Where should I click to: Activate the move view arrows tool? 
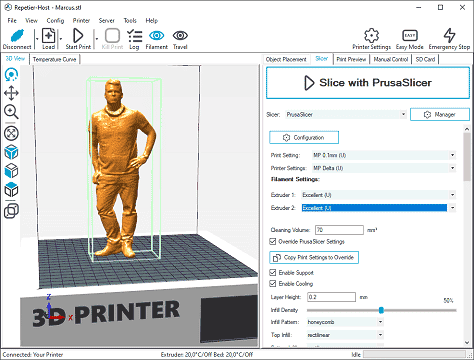[11, 93]
